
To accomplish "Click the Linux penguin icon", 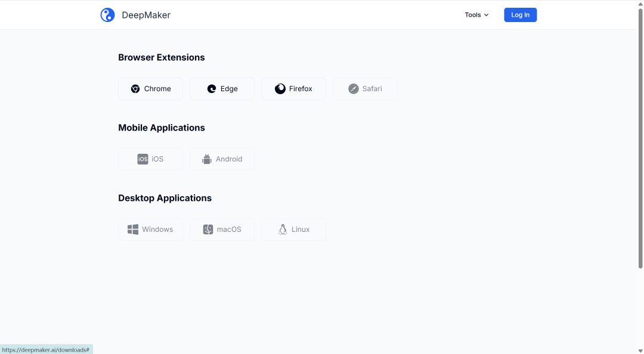I will [x=283, y=229].
